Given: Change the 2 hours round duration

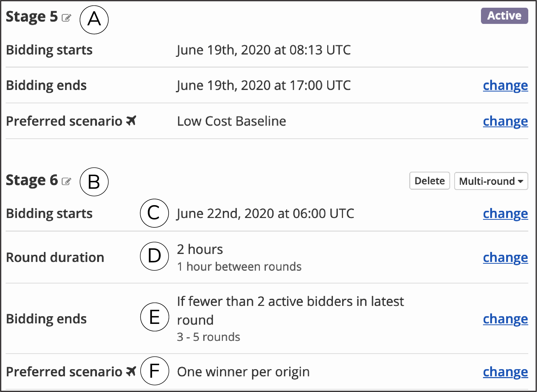Looking at the screenshot, I should click(x=505, y=258).
